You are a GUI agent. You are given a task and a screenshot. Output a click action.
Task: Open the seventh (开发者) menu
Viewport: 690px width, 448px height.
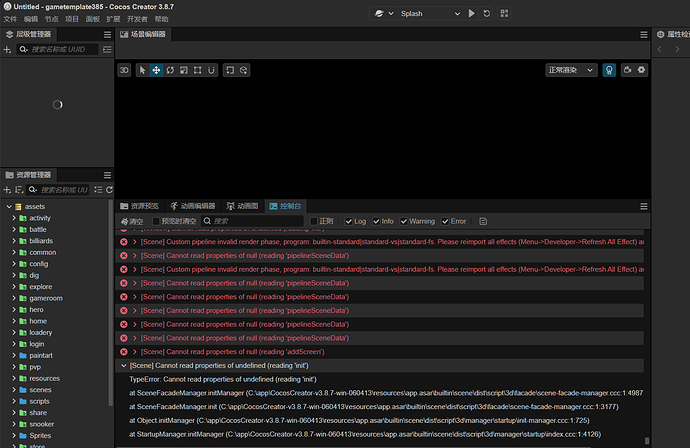pos(137,19)
